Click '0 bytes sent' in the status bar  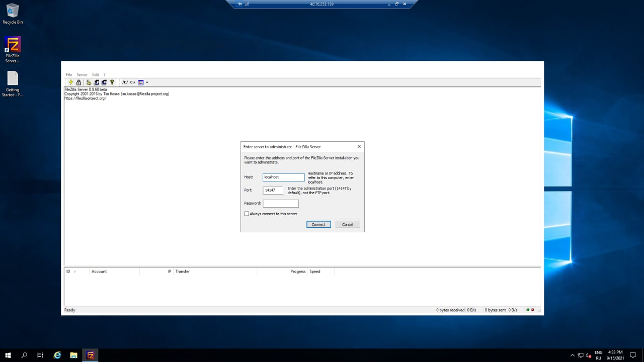tap(496, 310)
